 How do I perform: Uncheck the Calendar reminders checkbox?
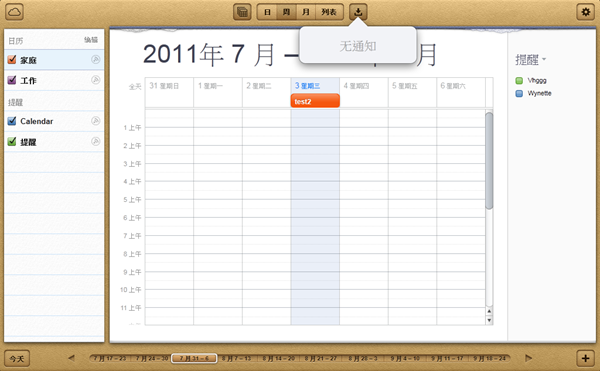click(x=12, y=121)
